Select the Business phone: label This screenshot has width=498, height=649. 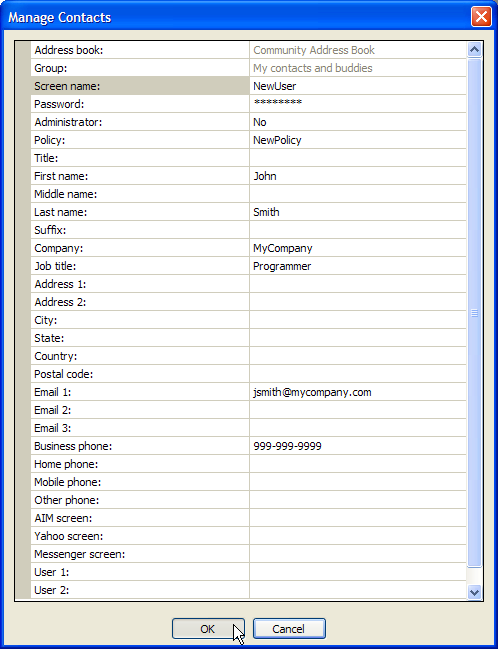coord(140,446)
